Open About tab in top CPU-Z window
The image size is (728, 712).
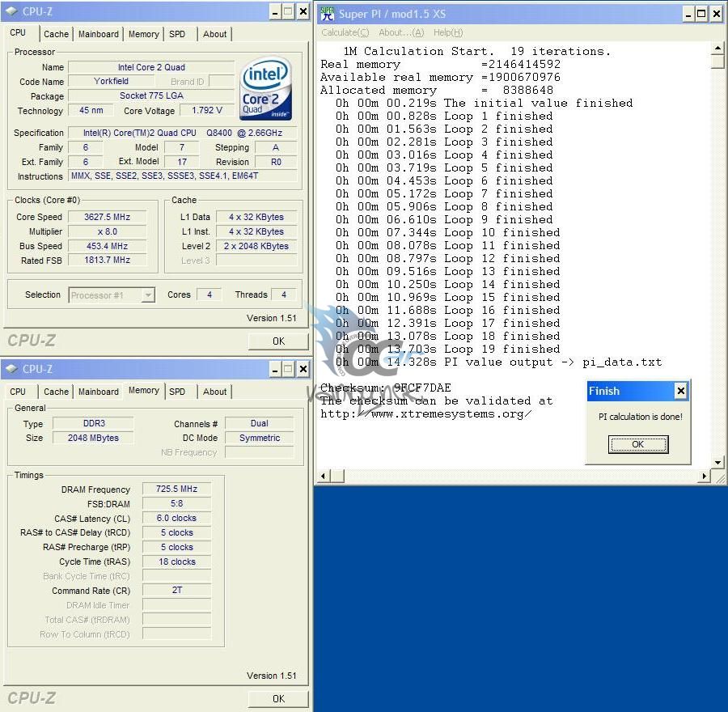(x=214, y=34)
